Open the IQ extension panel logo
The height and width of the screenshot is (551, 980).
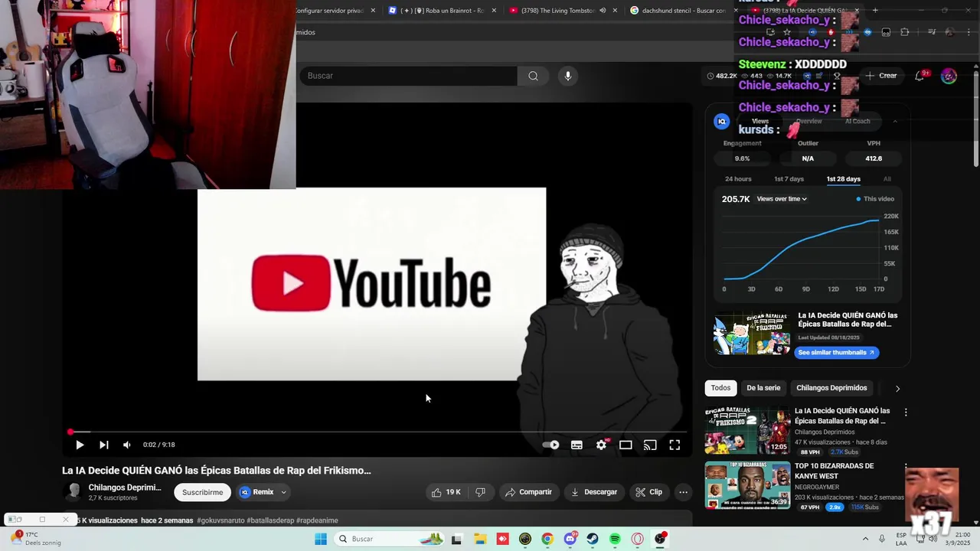coord(721,121)
